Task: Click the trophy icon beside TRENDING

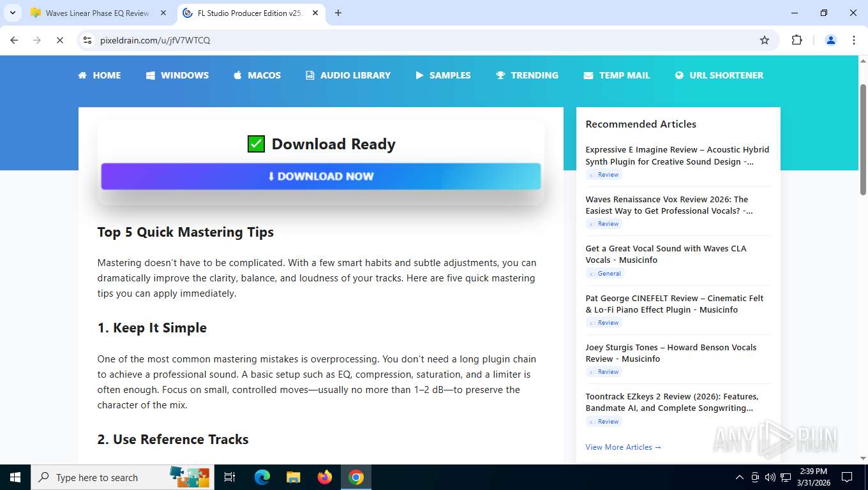Action: 500,75
